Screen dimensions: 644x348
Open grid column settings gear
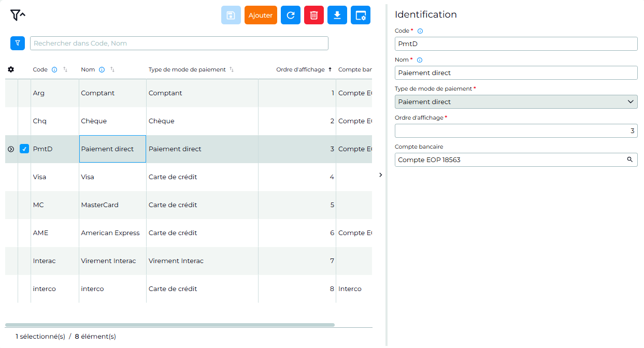(x=11, y=69)
